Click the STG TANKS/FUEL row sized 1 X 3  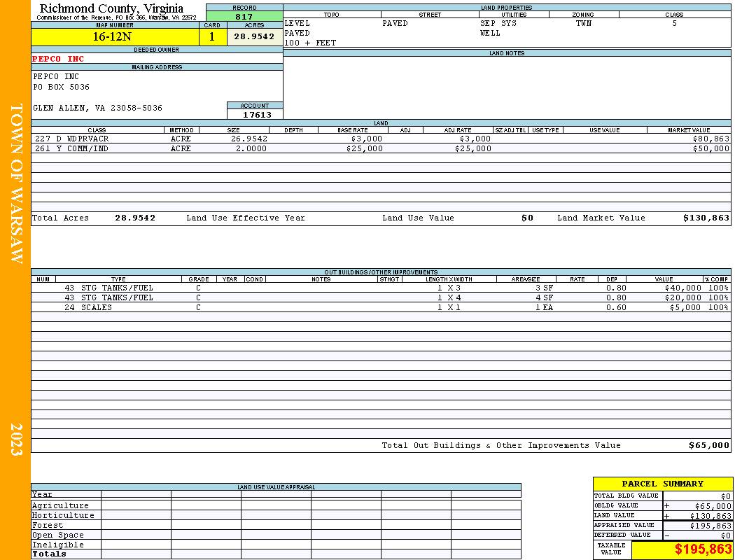click(381, 288)
